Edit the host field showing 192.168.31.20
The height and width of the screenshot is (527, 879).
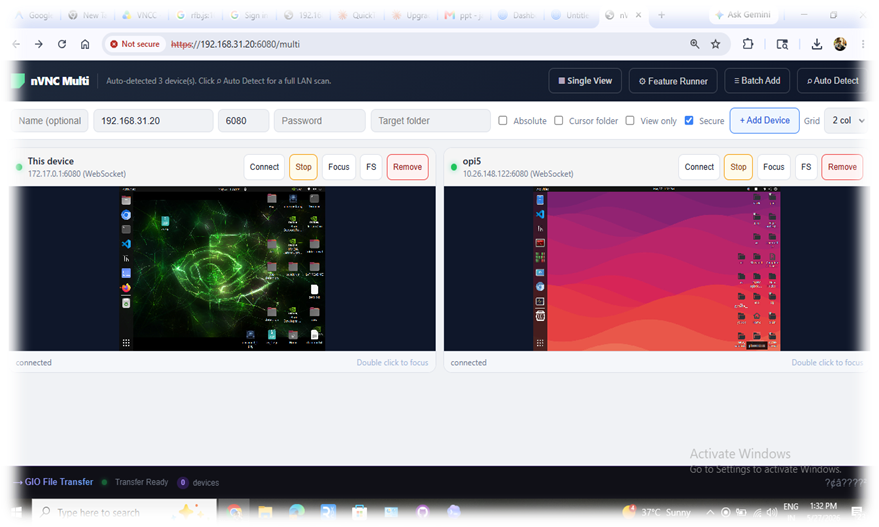click(x=153, y=121)
